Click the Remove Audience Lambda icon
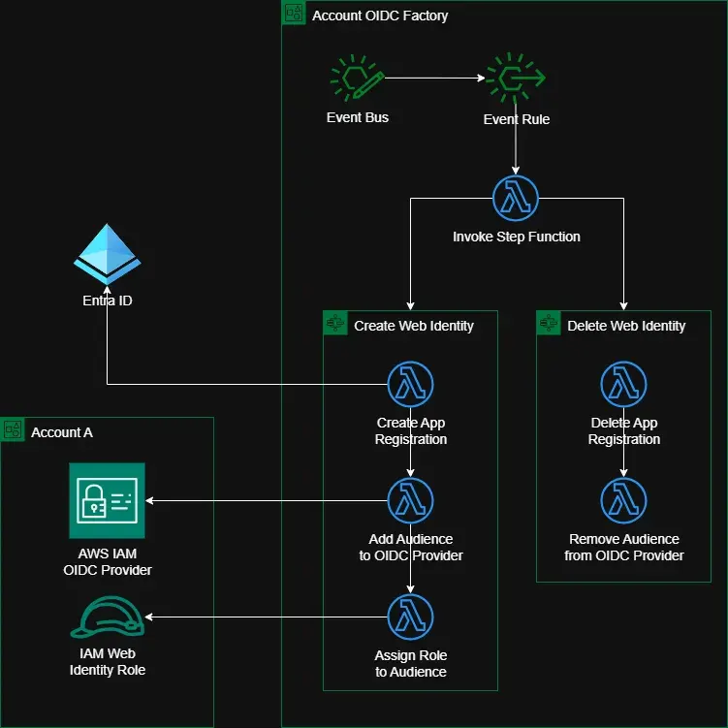This screenshot has height=728, width=728. click(x=623, y=500)
